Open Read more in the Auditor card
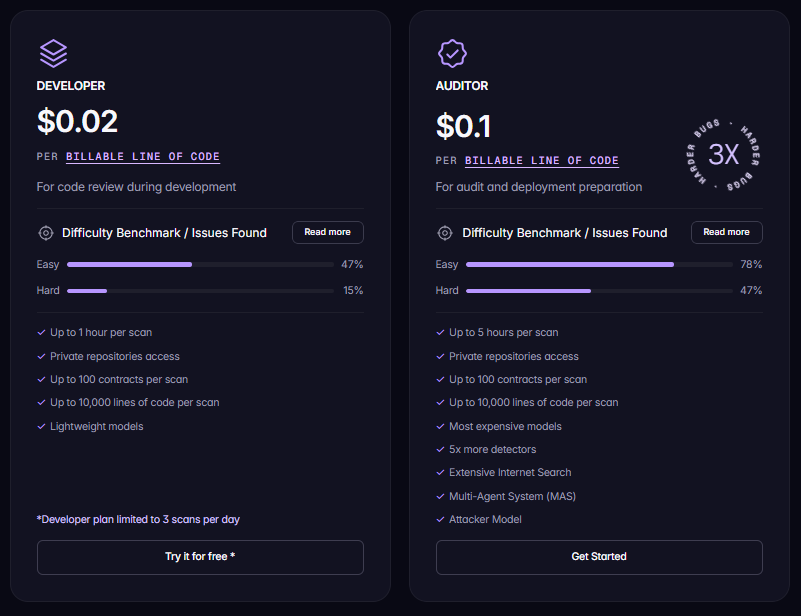Screen dimensions: 801x616 [726, 232]
